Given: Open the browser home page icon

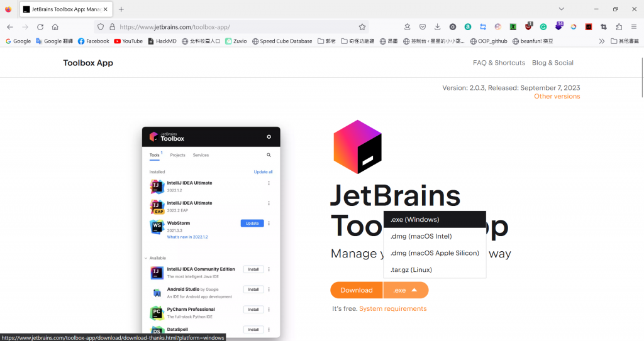Looking at the screenshot, I should [x=55, y=27].
